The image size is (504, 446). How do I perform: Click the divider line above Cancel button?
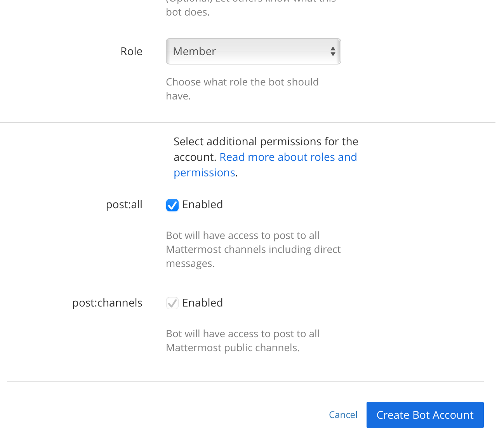(x=245, y=382)
